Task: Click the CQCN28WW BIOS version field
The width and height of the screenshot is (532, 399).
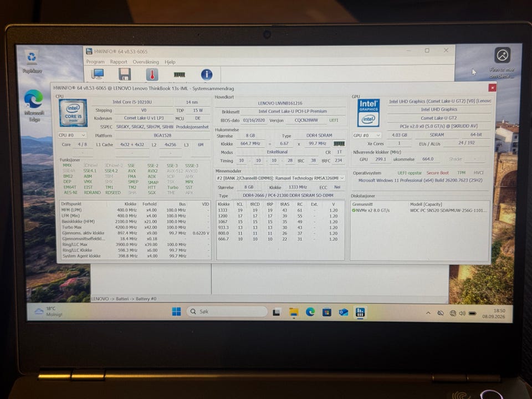Action: pos(306,120)
